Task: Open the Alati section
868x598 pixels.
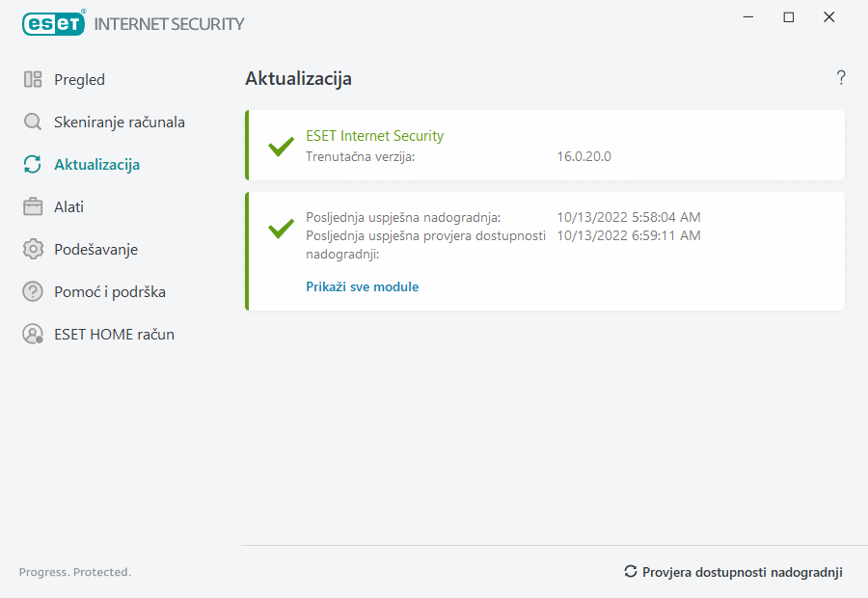Action: point(68,207)
